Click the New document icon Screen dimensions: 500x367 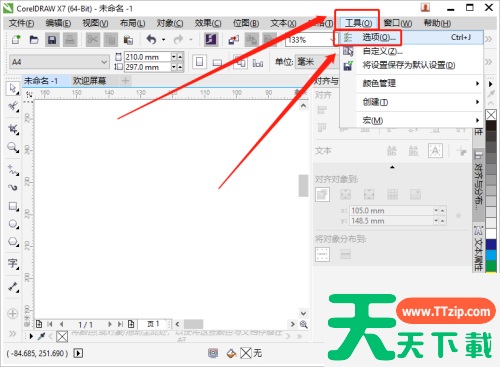click(x=16, y=40)
